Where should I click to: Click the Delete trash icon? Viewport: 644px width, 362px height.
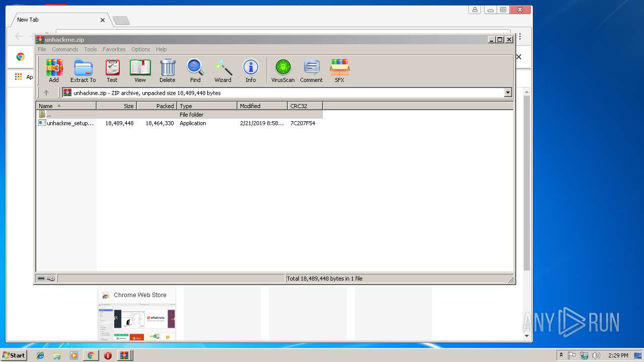(168, 71)
